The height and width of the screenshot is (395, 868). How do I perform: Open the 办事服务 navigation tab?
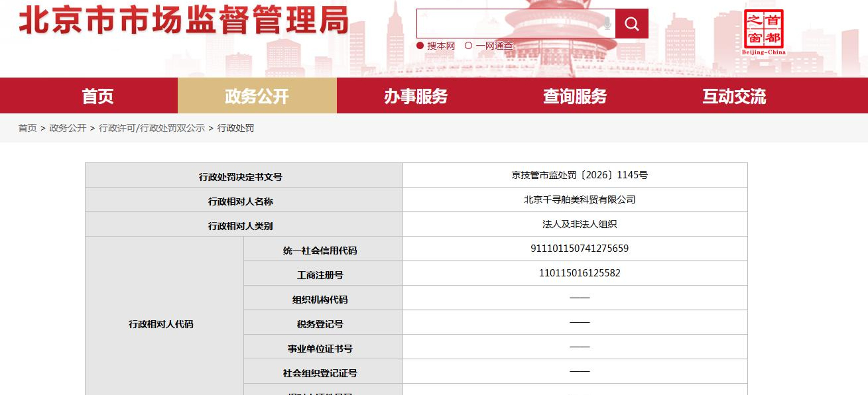[416, 96]
